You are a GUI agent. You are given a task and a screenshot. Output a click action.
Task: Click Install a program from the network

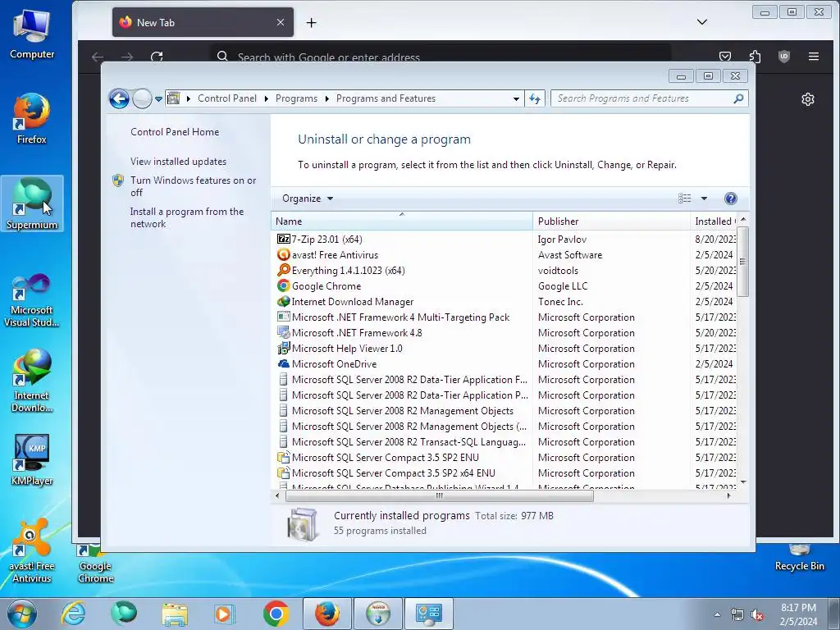pos(186,217)
